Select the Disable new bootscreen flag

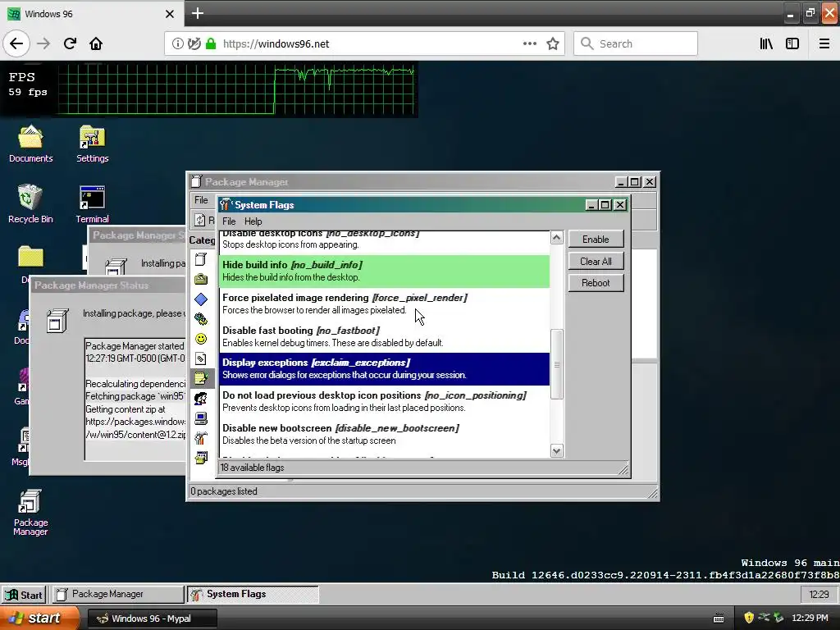[385, 434]
